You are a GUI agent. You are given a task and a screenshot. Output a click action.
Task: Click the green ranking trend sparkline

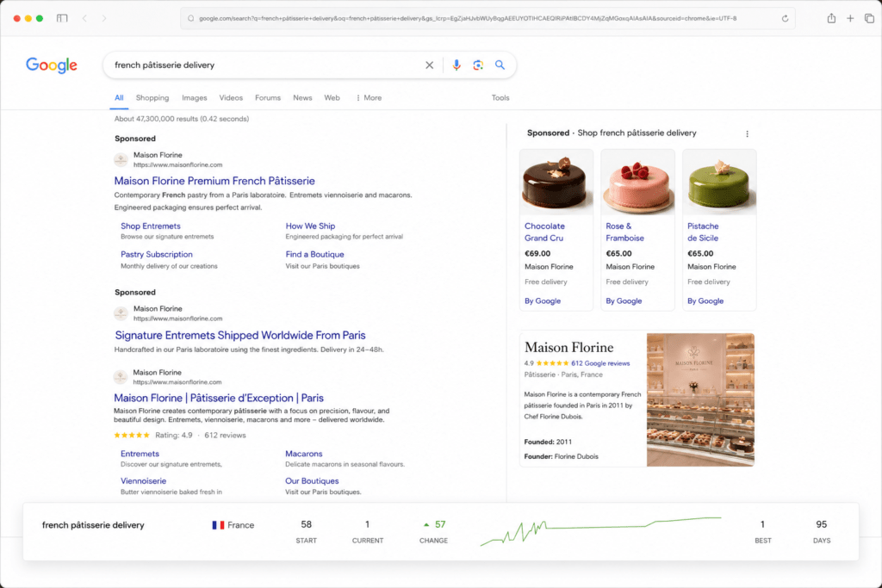[x=600, y=531]
